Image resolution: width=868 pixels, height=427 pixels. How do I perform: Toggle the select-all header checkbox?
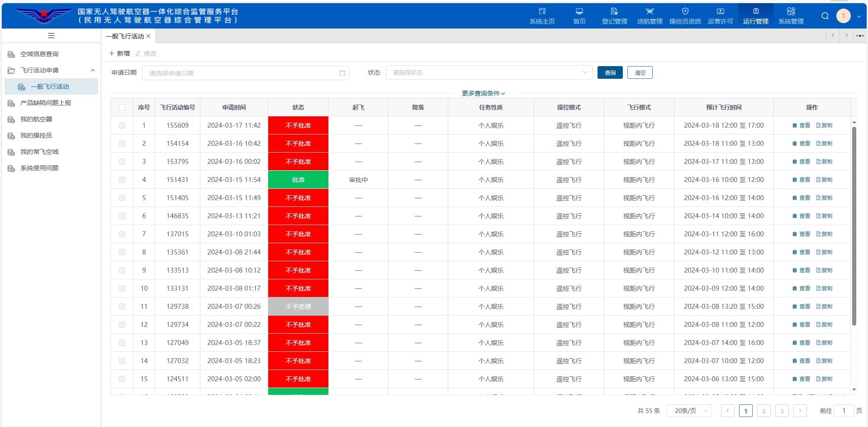(x=122, y=107)
